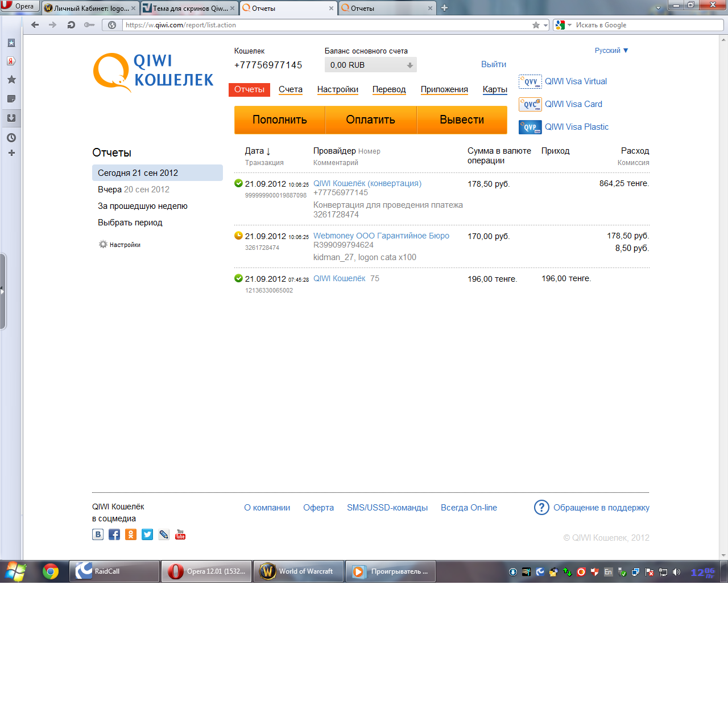
Task: Sort reports by Дата column
Action: click(x=258, y=151)
